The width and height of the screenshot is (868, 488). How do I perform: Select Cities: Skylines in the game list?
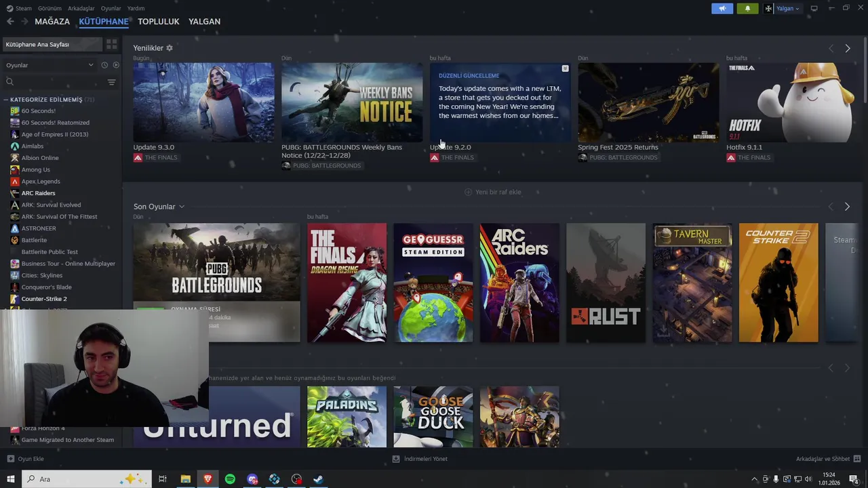(42, 275)
